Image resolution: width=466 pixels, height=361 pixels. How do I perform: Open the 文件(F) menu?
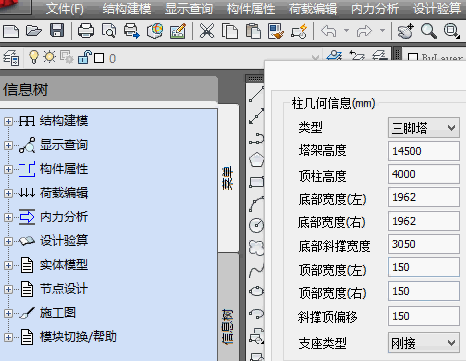pyautogui.click(x=64, y=8)
